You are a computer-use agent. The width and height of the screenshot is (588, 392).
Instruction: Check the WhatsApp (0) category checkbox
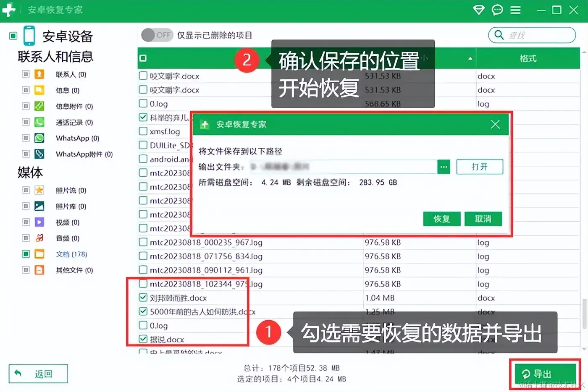[x=26, y=138]
